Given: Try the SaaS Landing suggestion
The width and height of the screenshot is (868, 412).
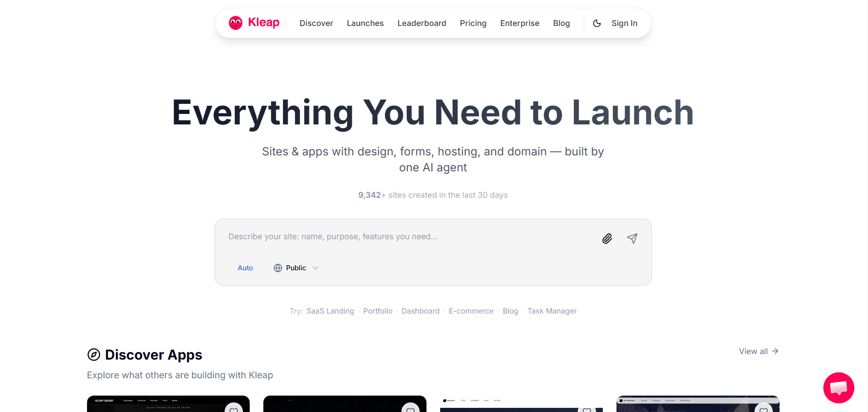Looking at the screenshot, I should [x=330, y=311].
